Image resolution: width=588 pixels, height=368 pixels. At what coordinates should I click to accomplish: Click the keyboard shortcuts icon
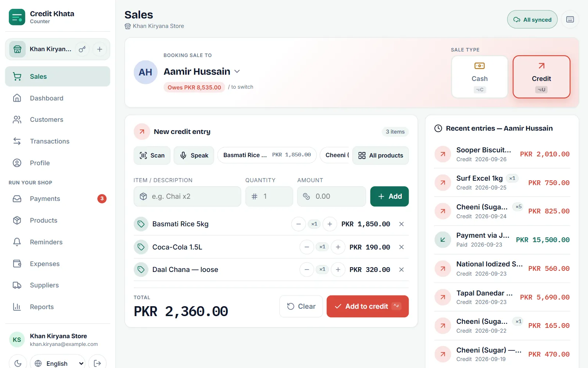(x=570, y=20)
